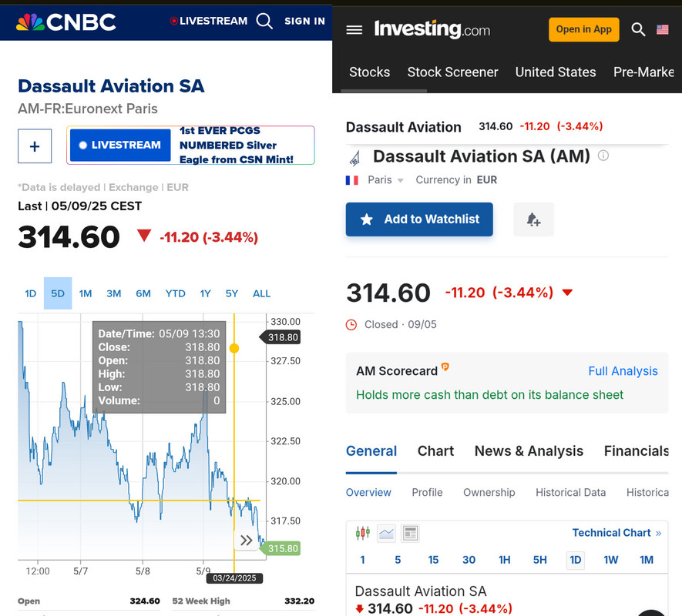Viewport: 682px width, 616px height.
Task: Open the 1st EVER PCGS Silver Eagle ad
Action: (237, 146)
